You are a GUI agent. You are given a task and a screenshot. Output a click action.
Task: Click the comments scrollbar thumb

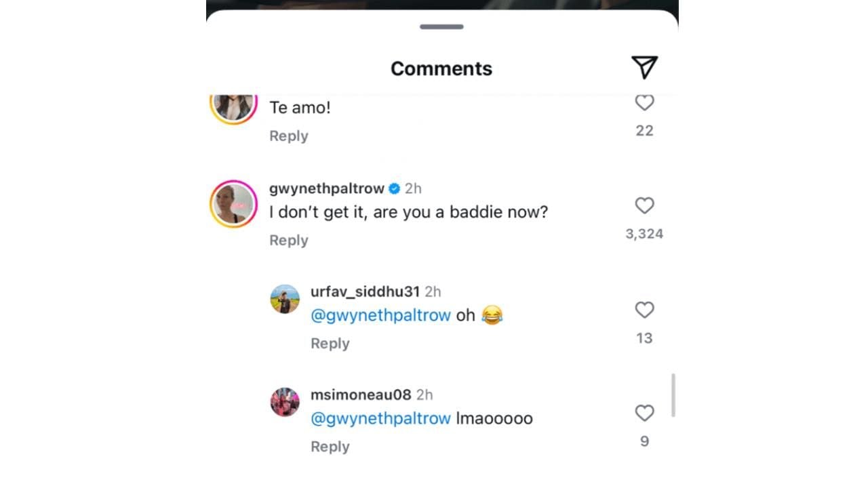tap(673, 395)
